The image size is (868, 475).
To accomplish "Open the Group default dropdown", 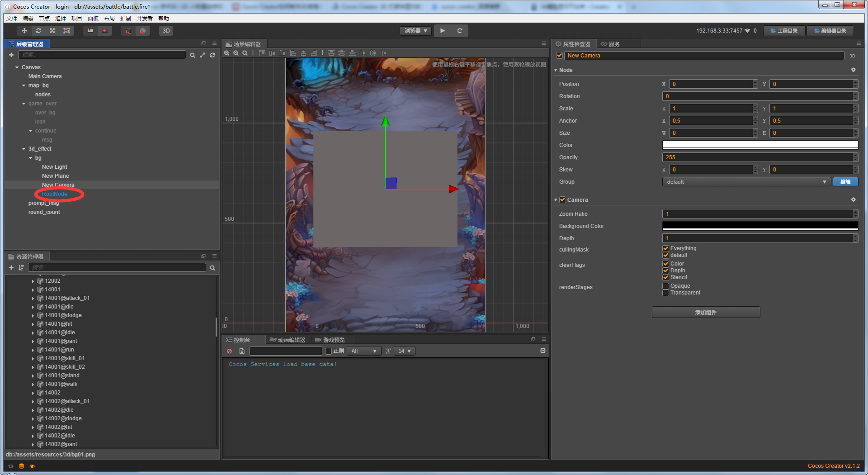I will point(746,182).
